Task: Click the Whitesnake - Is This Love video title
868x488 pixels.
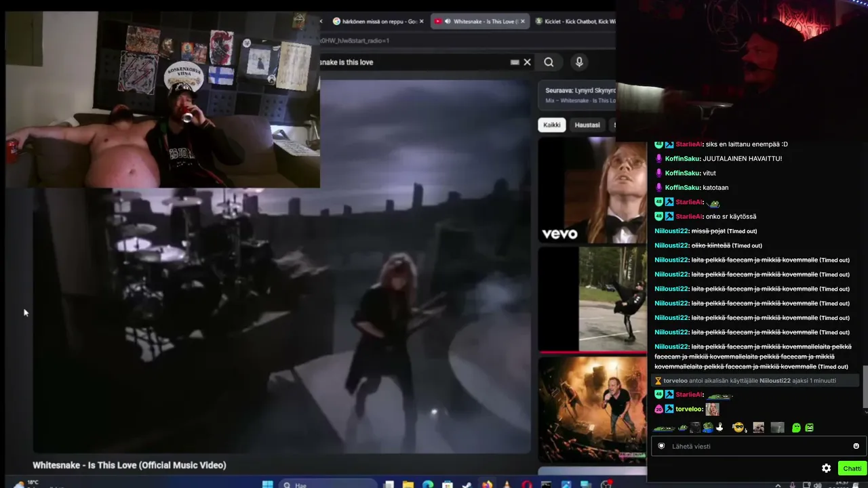Action: point(130,465)
